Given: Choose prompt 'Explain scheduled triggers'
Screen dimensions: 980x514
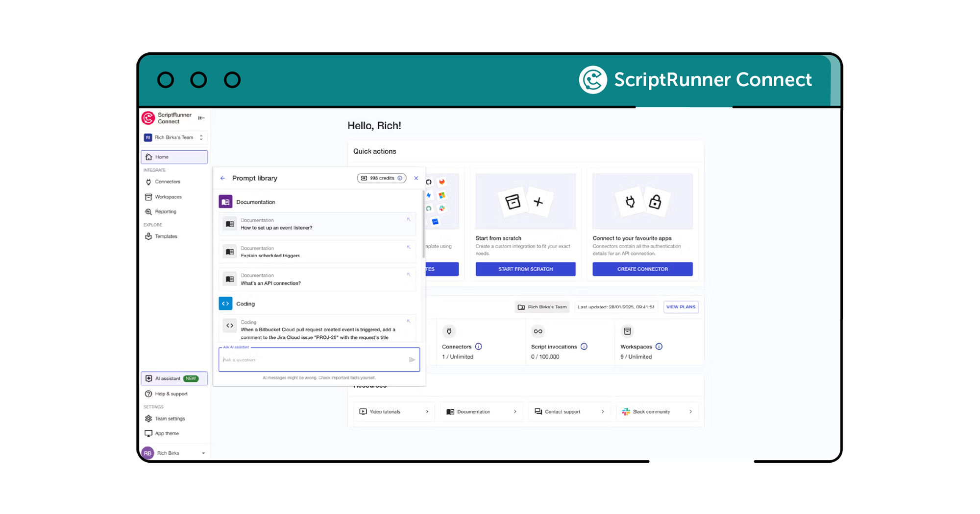Looking at the screenshot, I should (318, 252).
